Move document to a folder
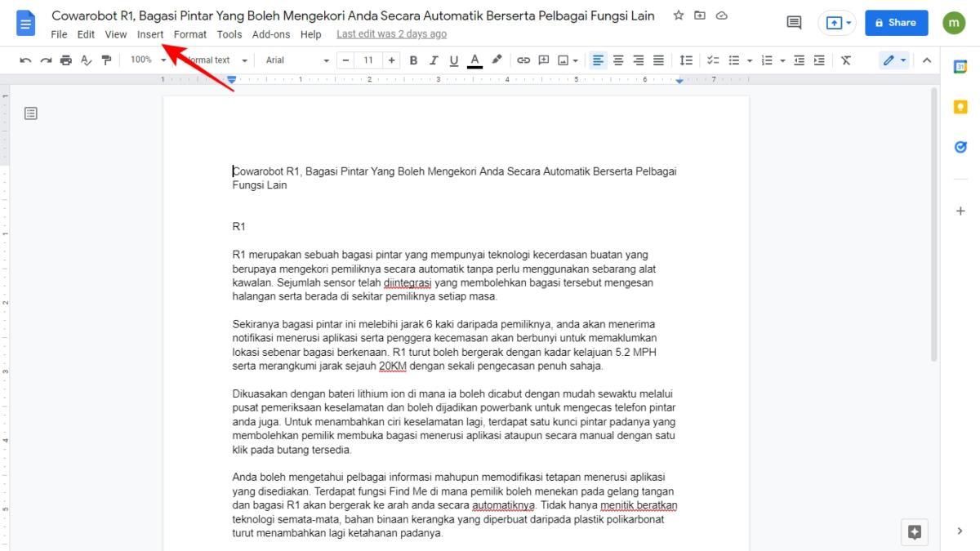This screenshot has width=980, height=551. coord(700,16)
